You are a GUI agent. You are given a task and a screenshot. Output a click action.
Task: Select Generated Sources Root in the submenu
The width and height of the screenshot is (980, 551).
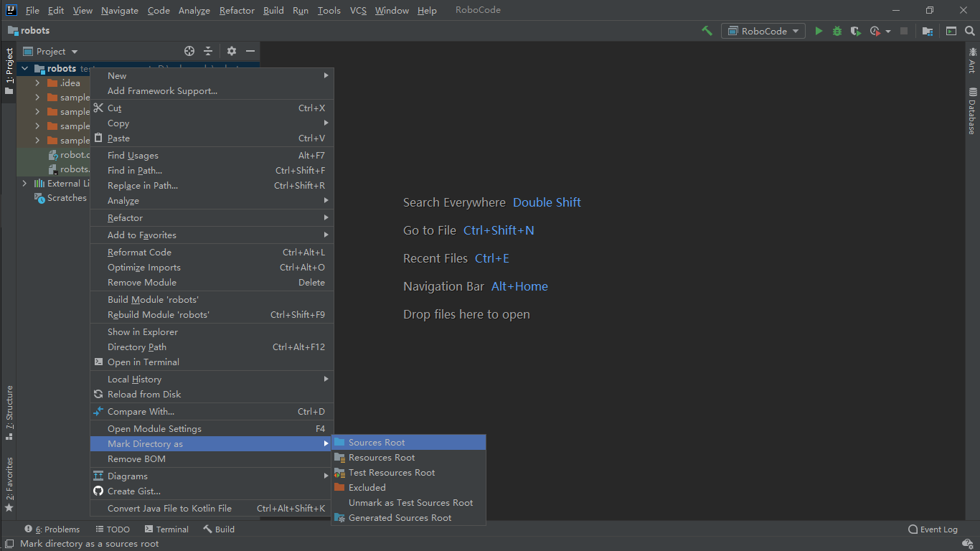[x=409, y=518]
